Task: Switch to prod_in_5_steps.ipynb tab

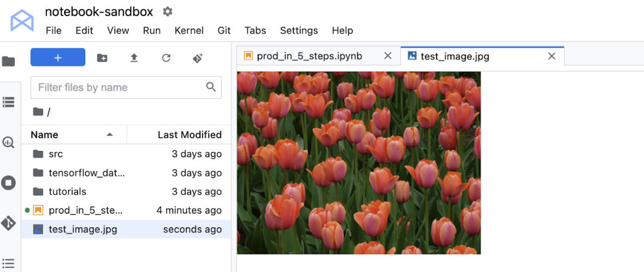Action: click(309, 56)
